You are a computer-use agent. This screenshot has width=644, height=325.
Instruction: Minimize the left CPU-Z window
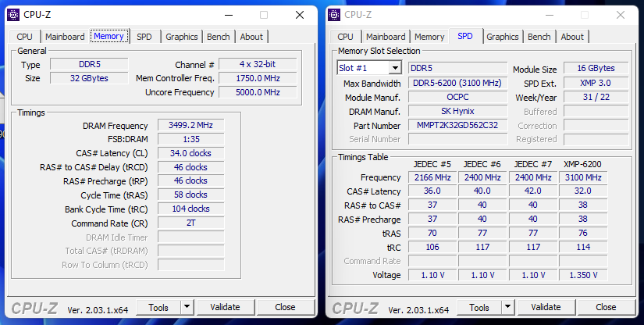229,15
